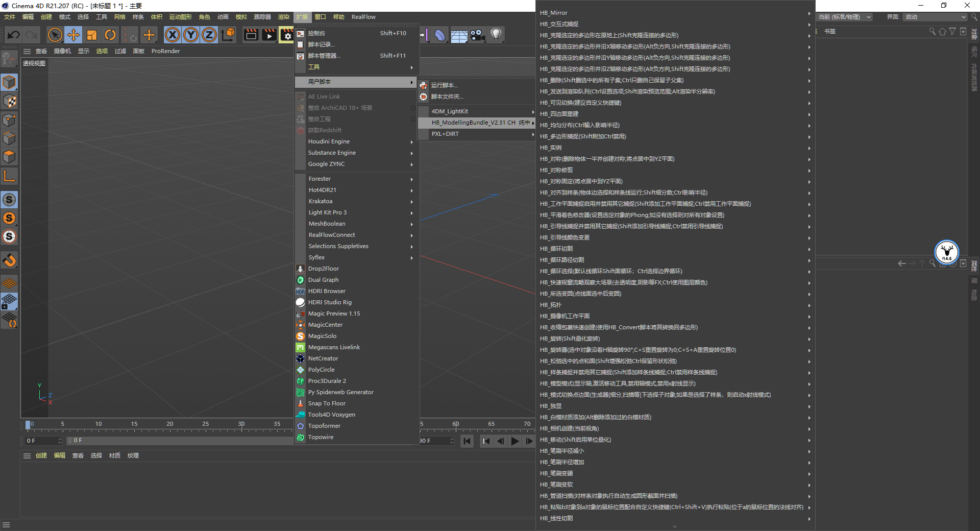Image resolution: width=980 pixels, height=531 pixels.
Task: Go to start of animation
Action: tap(467, 441)
